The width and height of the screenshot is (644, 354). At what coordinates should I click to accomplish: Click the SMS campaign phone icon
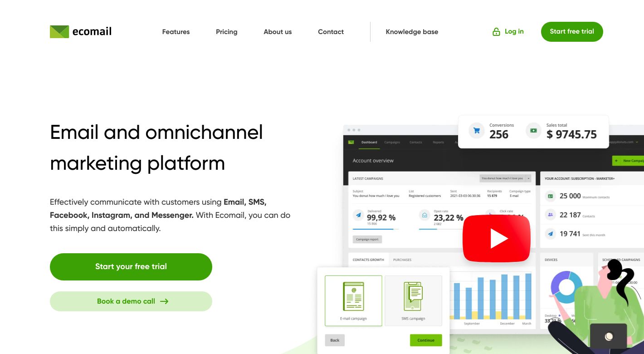[x=413, y=296]
